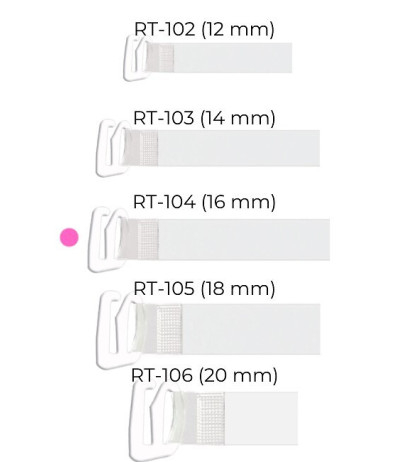Click the mesh stitched section on RT-104 strap
The width and height of the screenshot is (410, 462).
(x=148, y=239)
